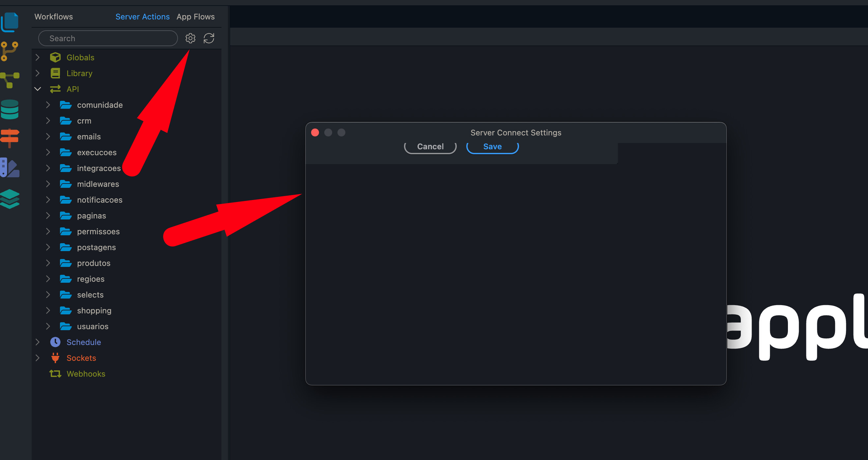The height and width of the screenshot is (460, 868).
Task: Open the Git branch manager sidebar icon
Action: click(x=10, y=51)
